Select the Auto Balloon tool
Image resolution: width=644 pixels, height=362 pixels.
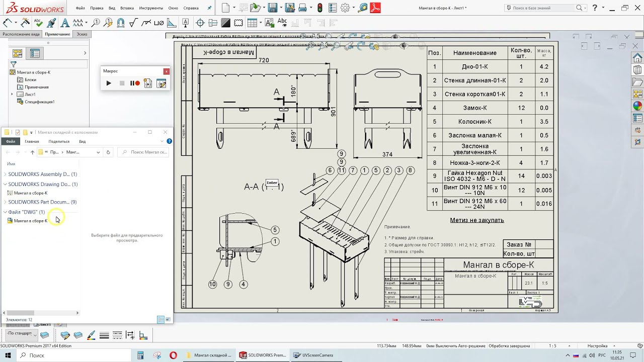pyautogui.click(x=108, y=23)
